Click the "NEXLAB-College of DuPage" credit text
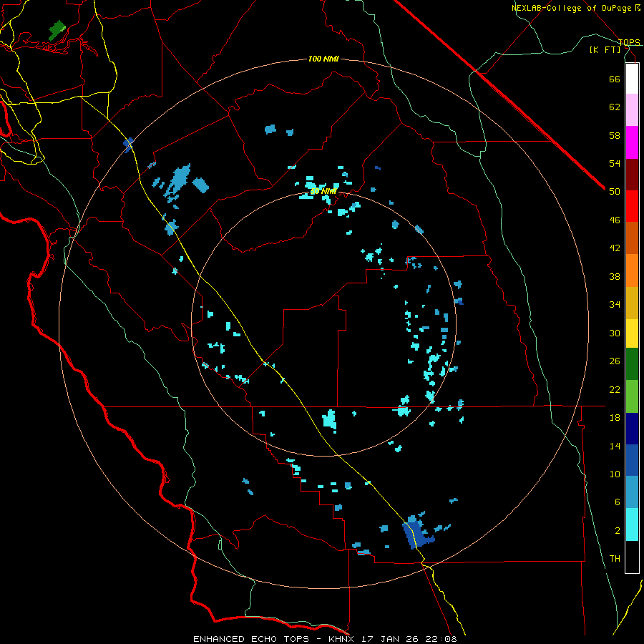Image resolution: width=644 pixels, height=644 pixels. click(572, 8)
